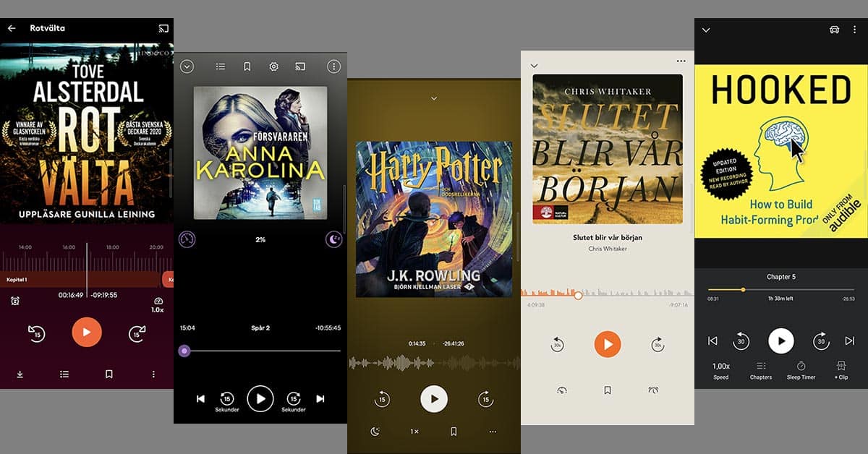Skip to next chapter in Audible player

(x=849, y=340)
